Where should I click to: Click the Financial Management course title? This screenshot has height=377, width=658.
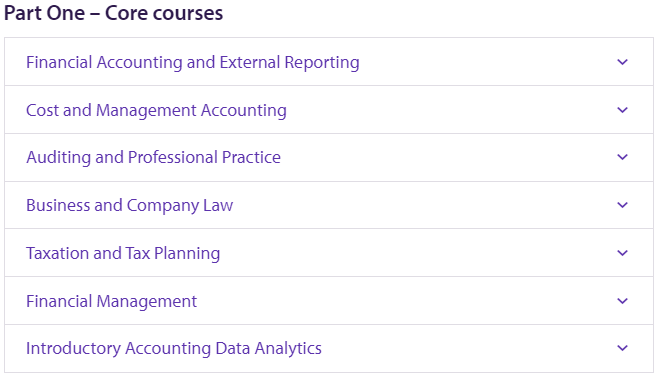(x=111, y=301)
